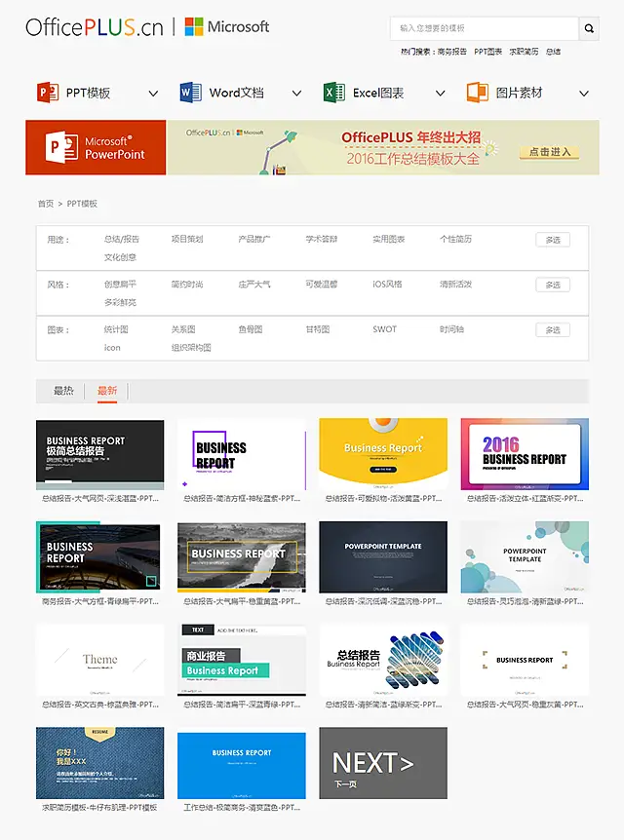This screenshot has height=840, width=624.
Task: Click hot search term PPT图表
Action: (487, 52)
